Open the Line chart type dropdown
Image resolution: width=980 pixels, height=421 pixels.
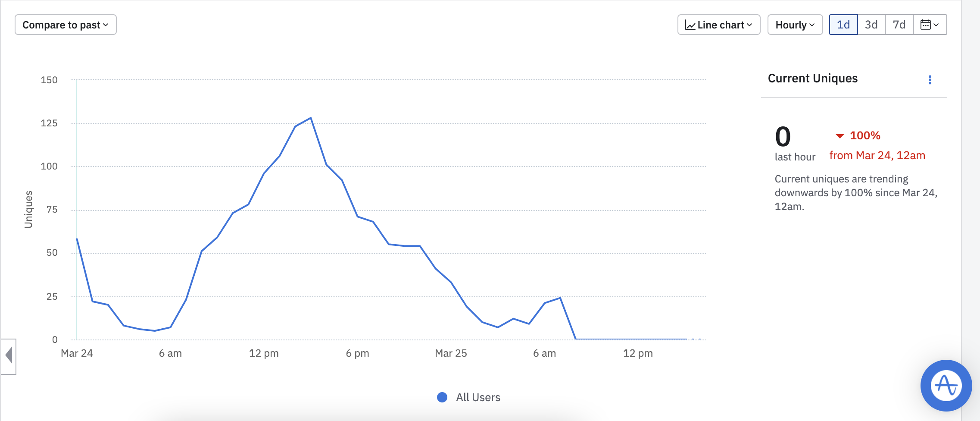[x=718, y=25]
